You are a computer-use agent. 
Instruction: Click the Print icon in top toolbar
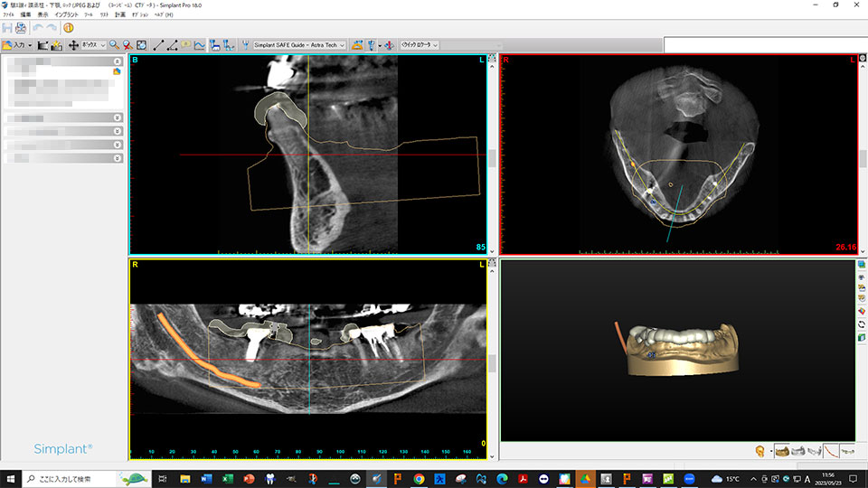tap(21, 28)
